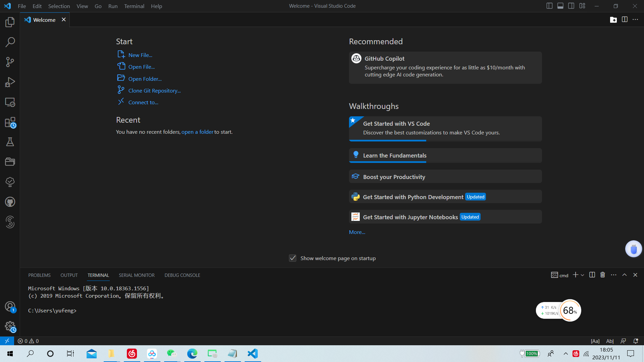Customize layout icon in title bar
The image size is (644, 362).
point(582,6)
